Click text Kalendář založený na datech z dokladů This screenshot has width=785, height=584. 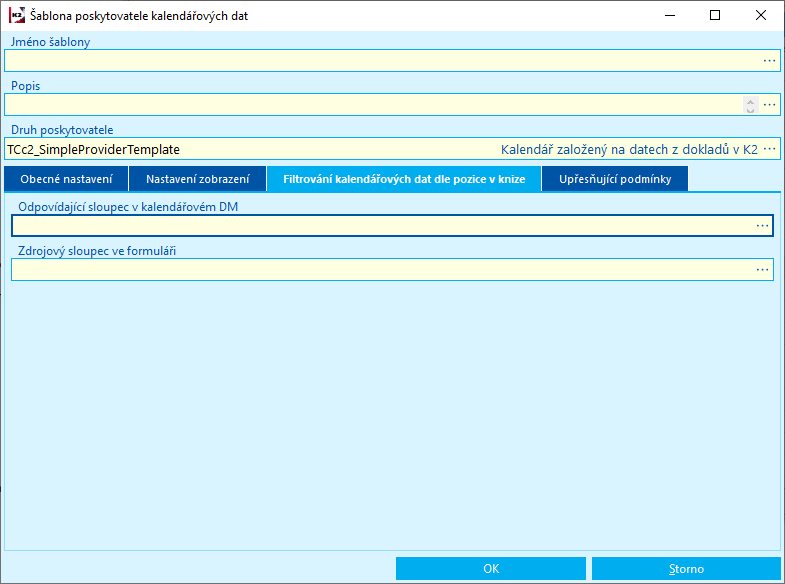(x=629, y=149)
